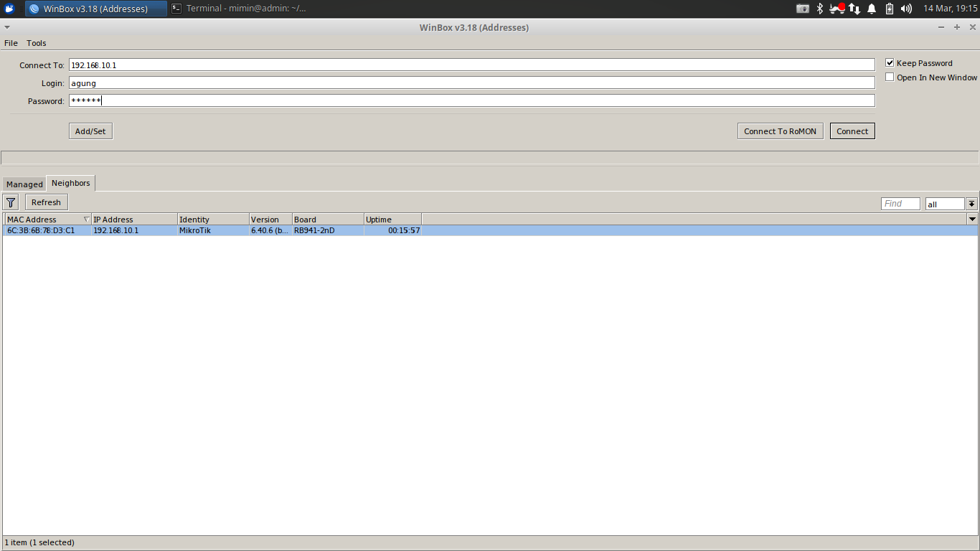
Task: Click IP 192.168.10.1 in neighbors row
Action: click(116, 230)
